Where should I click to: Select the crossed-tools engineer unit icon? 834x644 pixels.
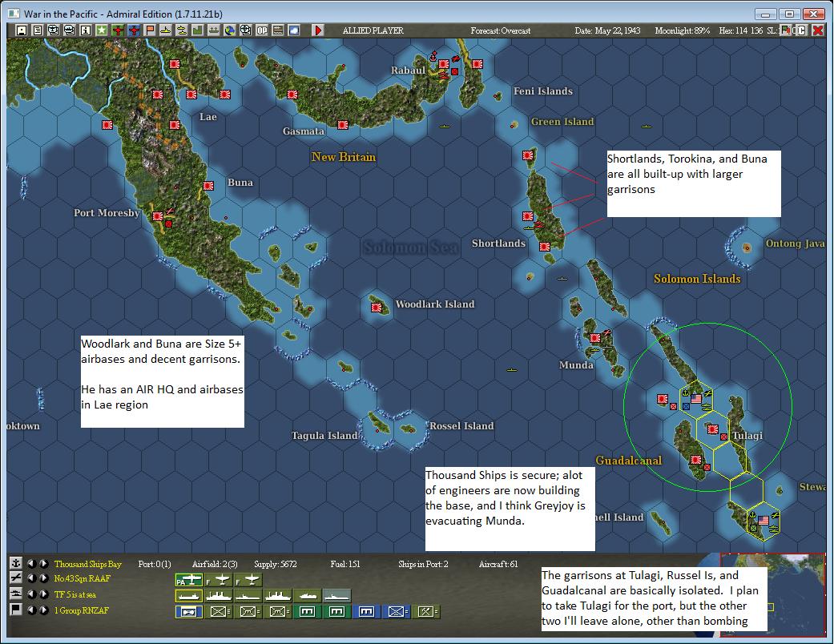tap(426, 612)
